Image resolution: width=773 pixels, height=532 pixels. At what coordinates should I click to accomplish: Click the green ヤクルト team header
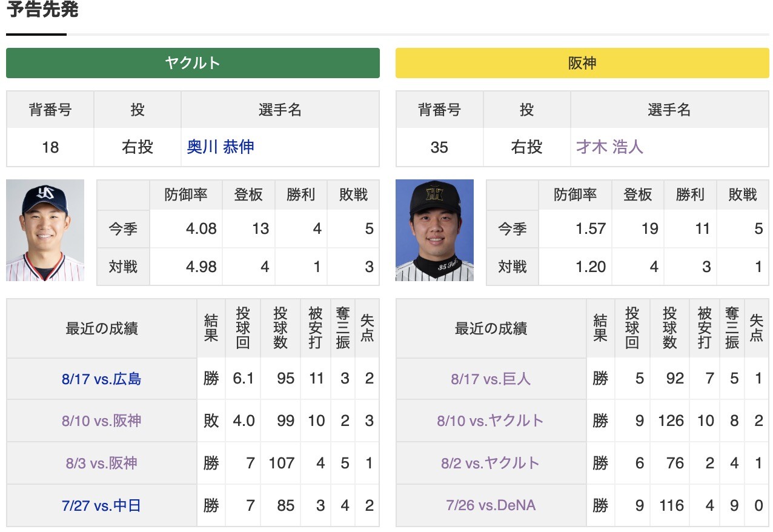(x=193, y=63)
